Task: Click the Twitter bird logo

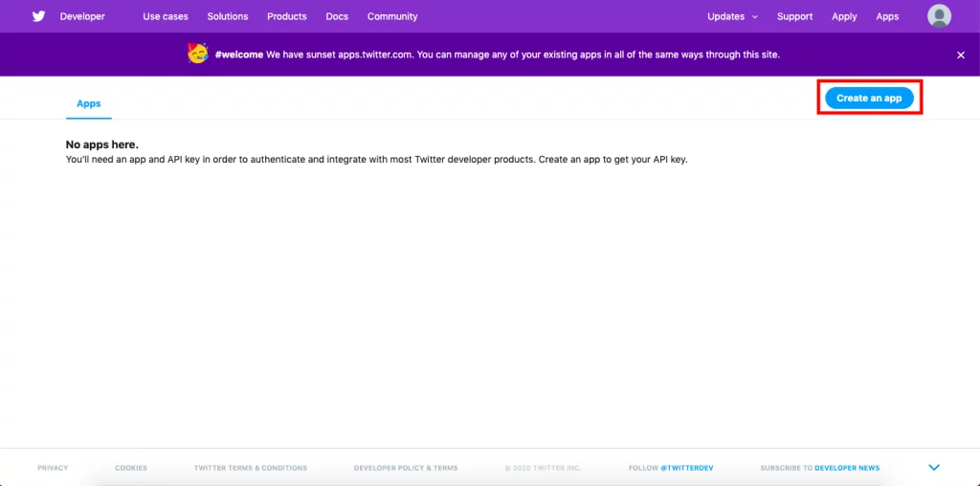Action: click(38, 16)
